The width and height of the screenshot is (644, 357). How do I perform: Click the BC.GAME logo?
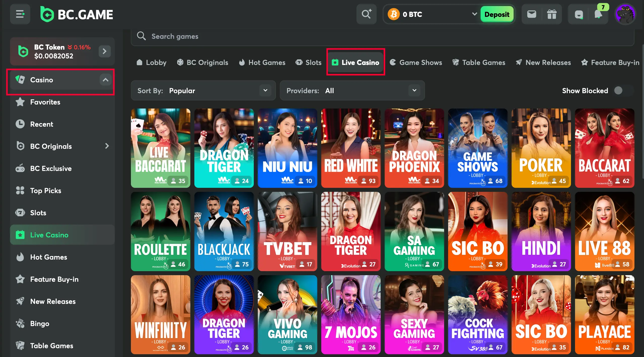click(x=77, y=14)
